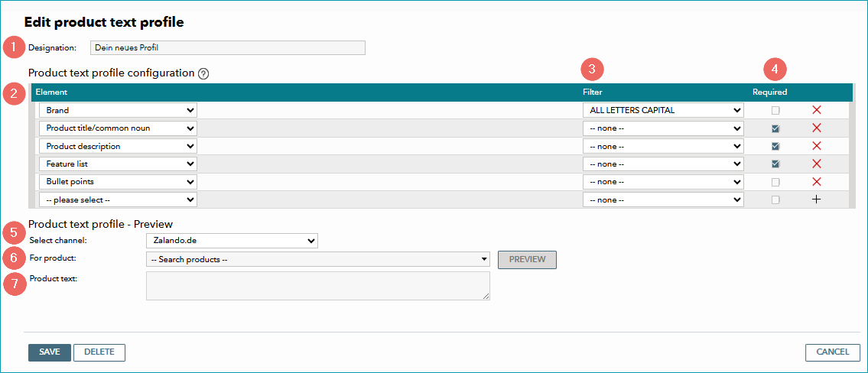Enable Required for Bullet points

(775, 182)
